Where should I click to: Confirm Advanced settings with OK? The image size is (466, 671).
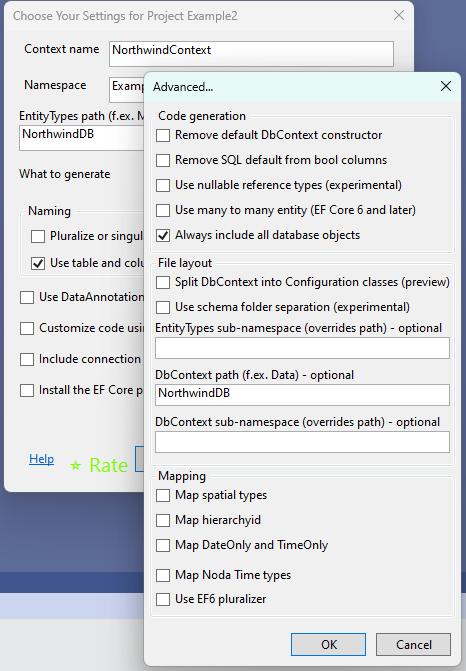coord(328,644)
